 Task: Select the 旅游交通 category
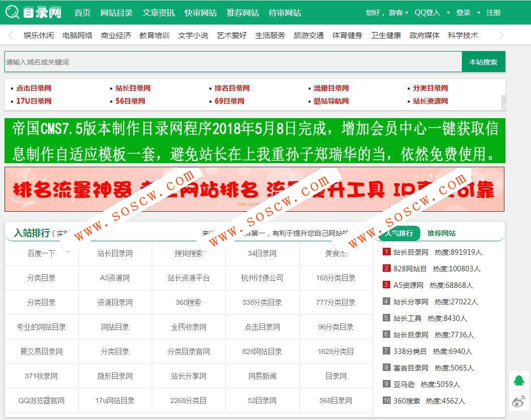pyautogui.click(x=309, y=35)
